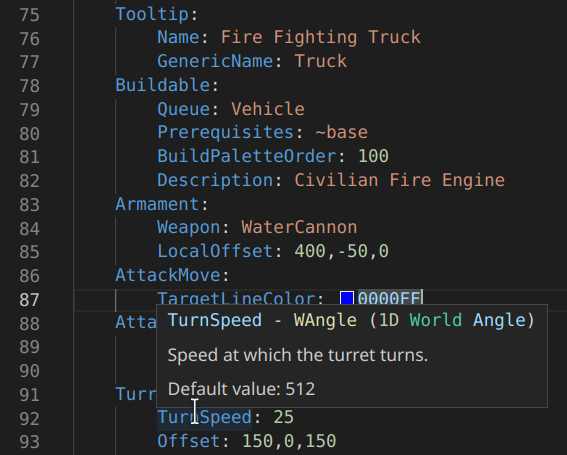Select the 0000FF hex color value
The image size is (567, 455).
[389, 298]
